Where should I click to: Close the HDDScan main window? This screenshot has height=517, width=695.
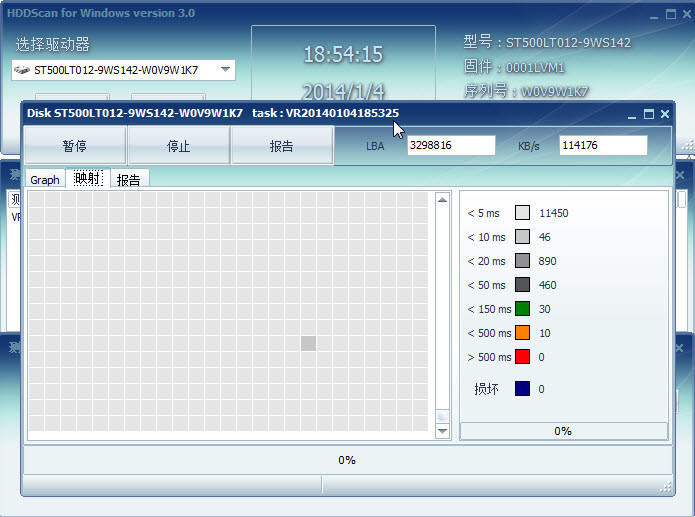[686, 14]
